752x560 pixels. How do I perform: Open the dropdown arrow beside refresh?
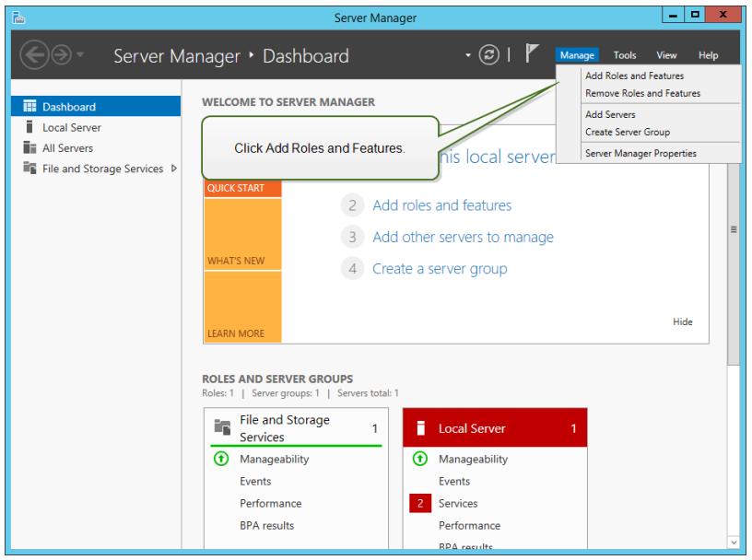tap(468, 55)
